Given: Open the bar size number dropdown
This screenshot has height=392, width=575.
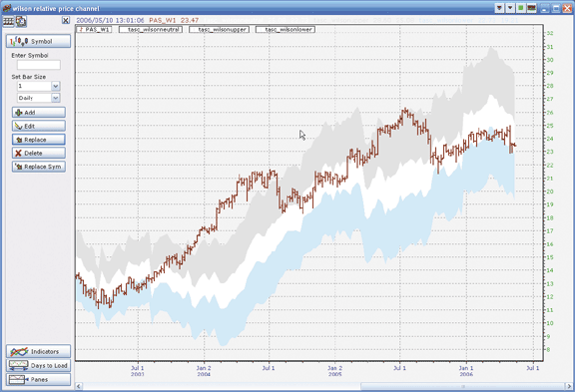Looking at the screenshot, I should click(x=55, y=86).
